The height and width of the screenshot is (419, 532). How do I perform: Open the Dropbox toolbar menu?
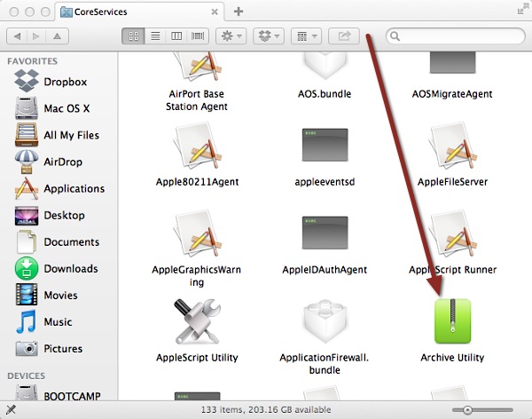point(269,36)
